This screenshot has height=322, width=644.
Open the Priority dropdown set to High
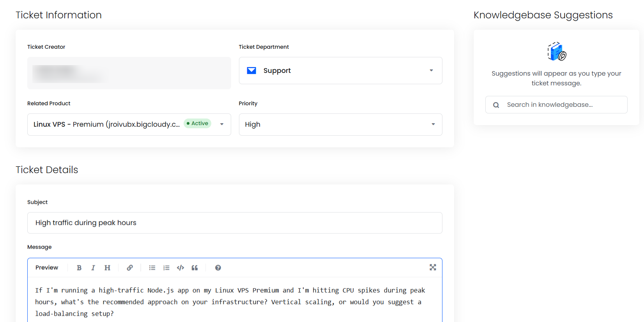(341, 124)
